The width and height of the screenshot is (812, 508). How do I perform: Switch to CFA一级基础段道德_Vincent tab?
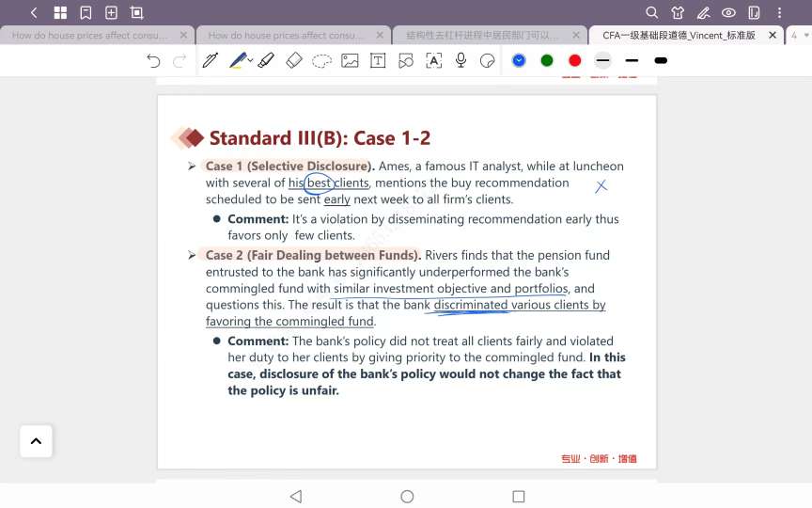coord(679,35)
